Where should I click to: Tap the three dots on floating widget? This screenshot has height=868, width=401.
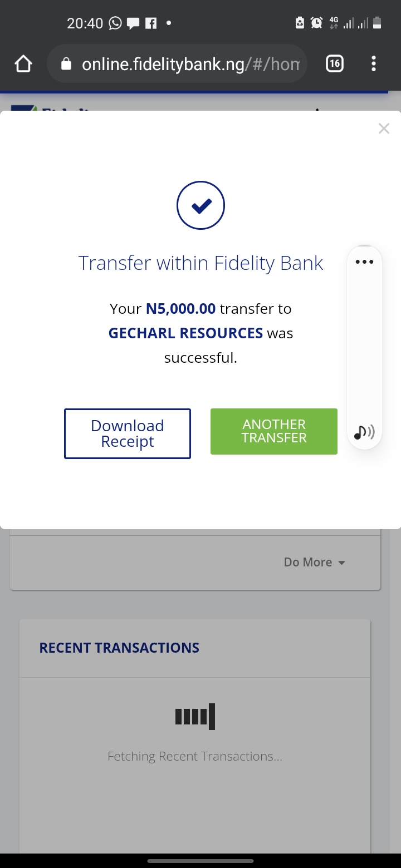click(364, 262)
